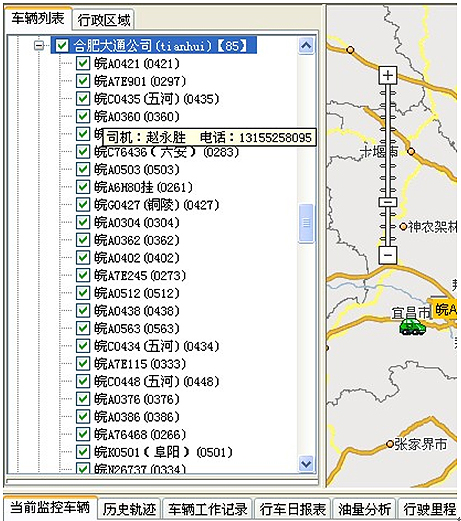The width and height of the screenshot is (461, 521).
Task: Uncheck the 皖A0421 (0421) vehicle checkbox
Action: point(83,63)
